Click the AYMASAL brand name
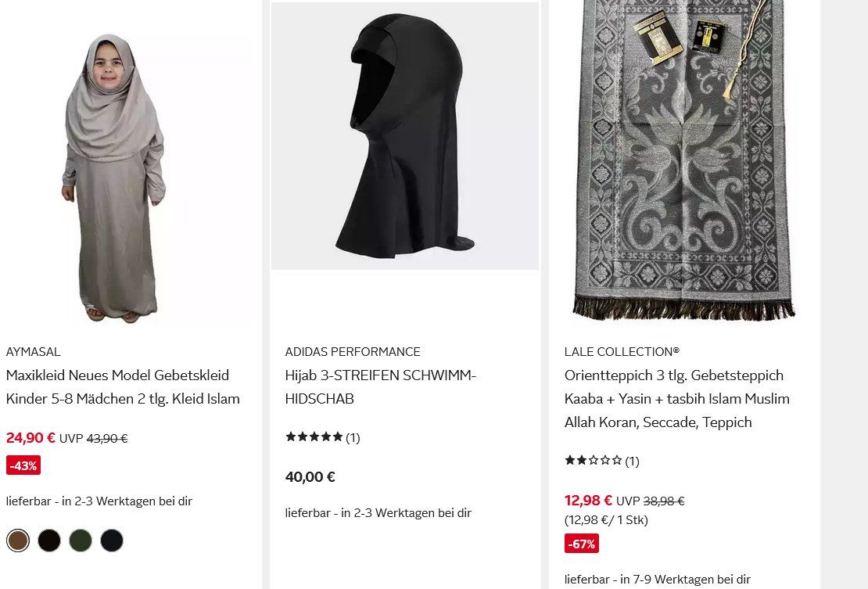The width and height of the screenshot is (868, 589). (x=33, y=352)
